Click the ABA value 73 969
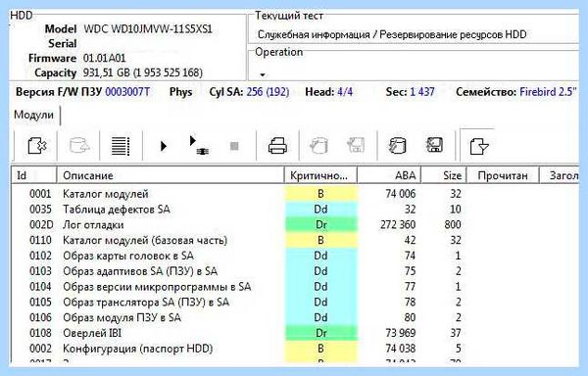 [401, 333]
